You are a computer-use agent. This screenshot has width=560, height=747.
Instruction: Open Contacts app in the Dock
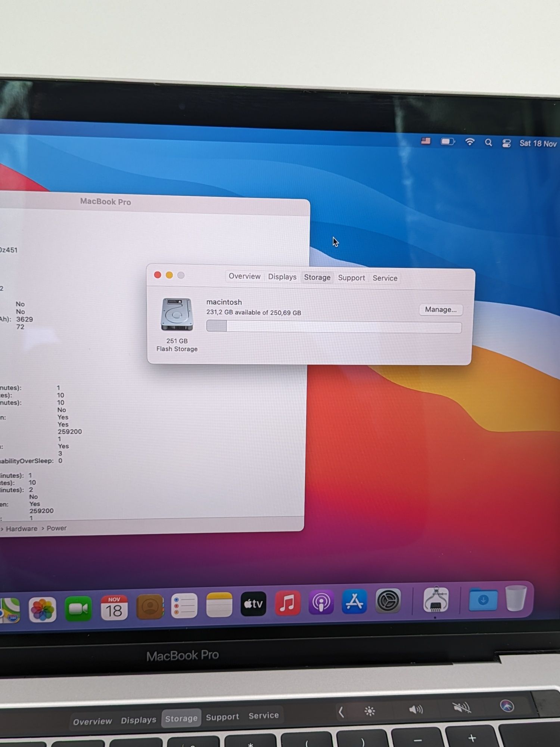150,607
